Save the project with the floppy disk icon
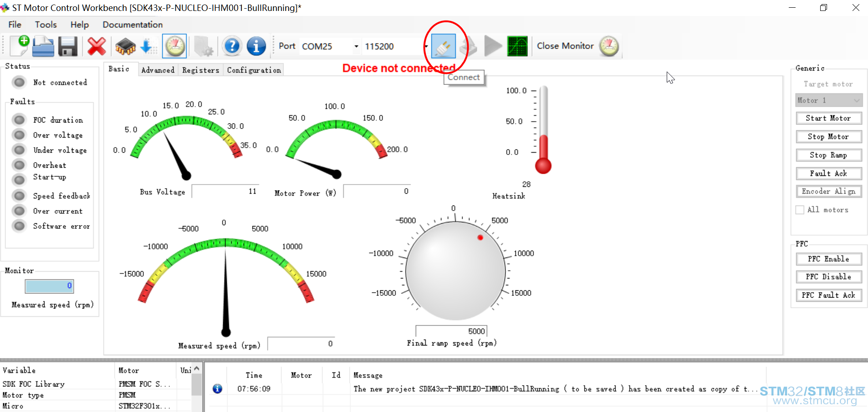 click(x=68, y=46)
